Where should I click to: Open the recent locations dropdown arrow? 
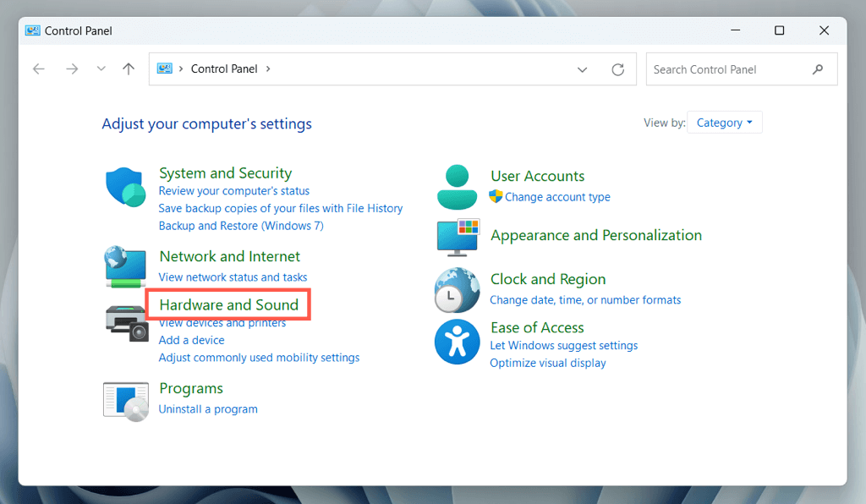101,69
